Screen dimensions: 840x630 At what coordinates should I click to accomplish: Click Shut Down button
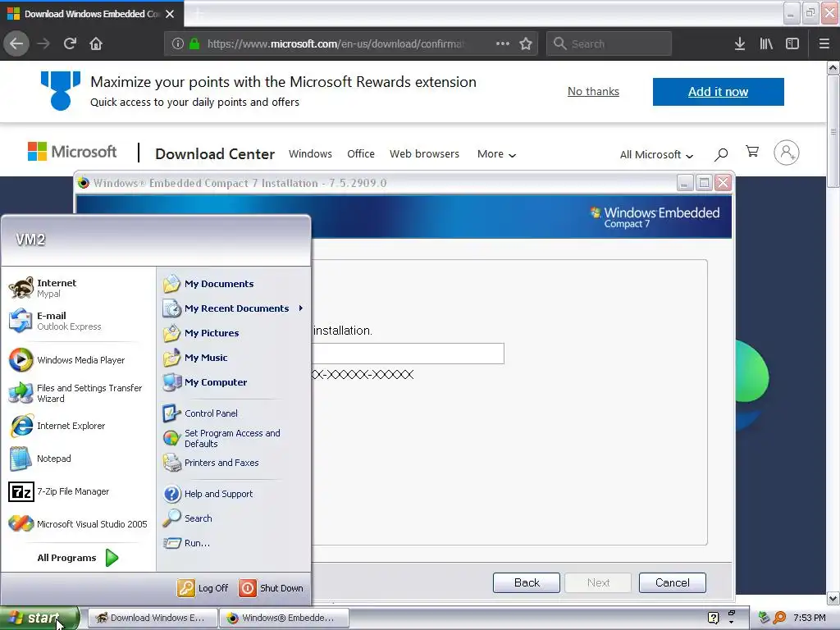pyautogui.click(x=271, y=588)
